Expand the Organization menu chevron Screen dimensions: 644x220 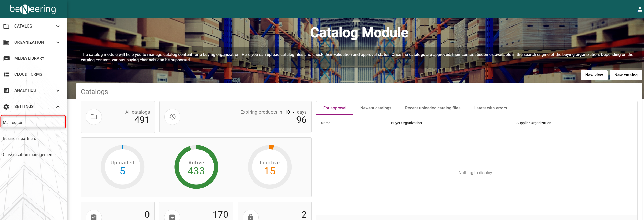coord(58,42)
